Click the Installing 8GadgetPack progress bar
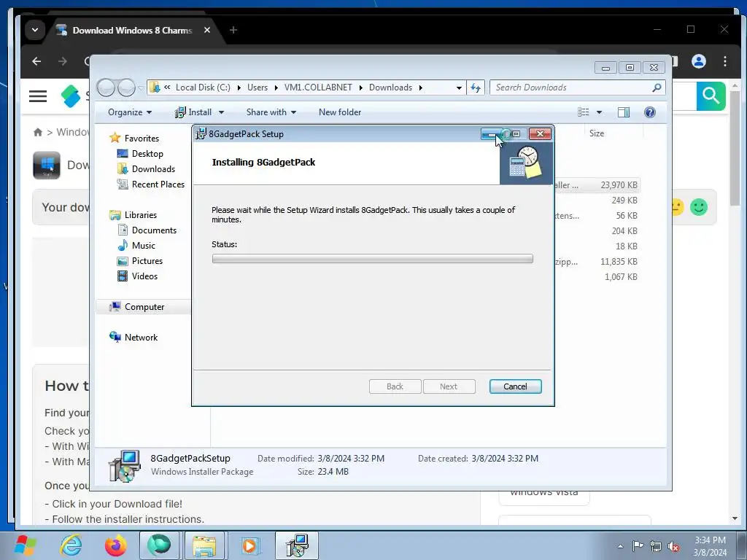The height and width of the screenshot is (560, 747). point(372,259)
